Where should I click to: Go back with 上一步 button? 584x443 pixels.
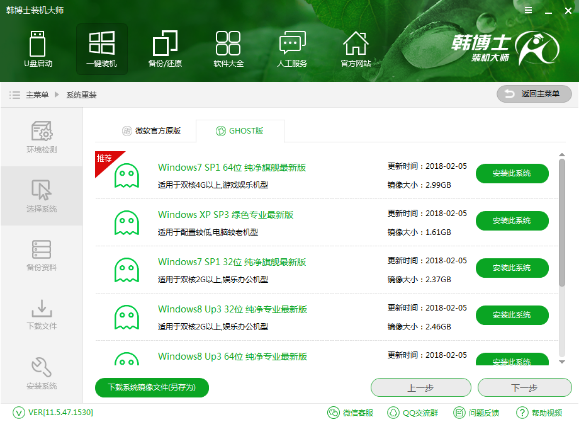point(421,387)
